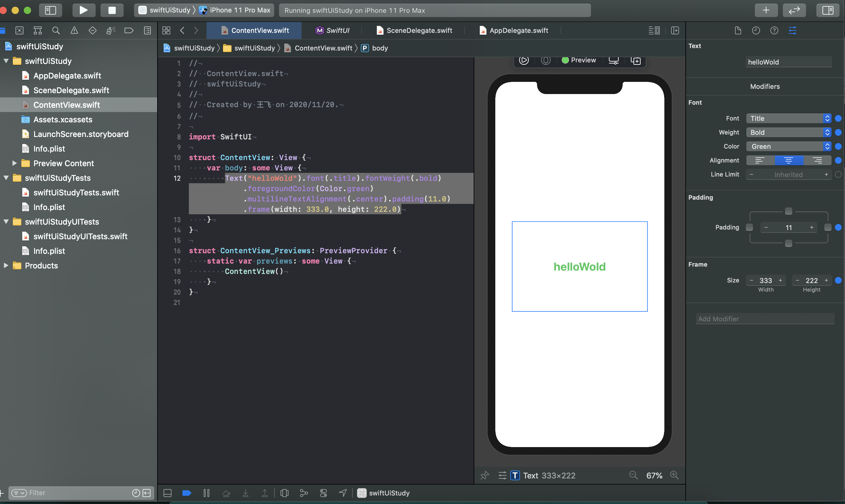This screenshot has width=845, height=504.
Task: Collapse the swiftUiStudy folder group
Action: point(6,61)
